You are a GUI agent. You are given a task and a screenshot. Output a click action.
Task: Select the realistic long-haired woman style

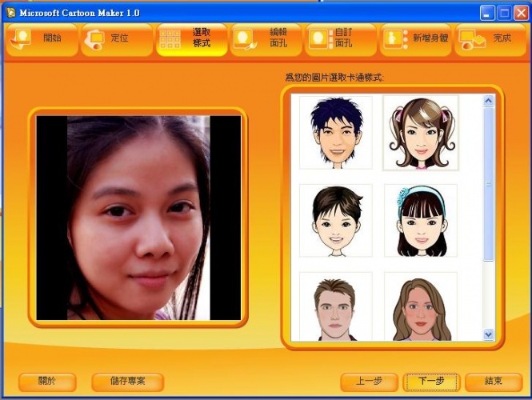pyautogui.click(x=420, y=308)
